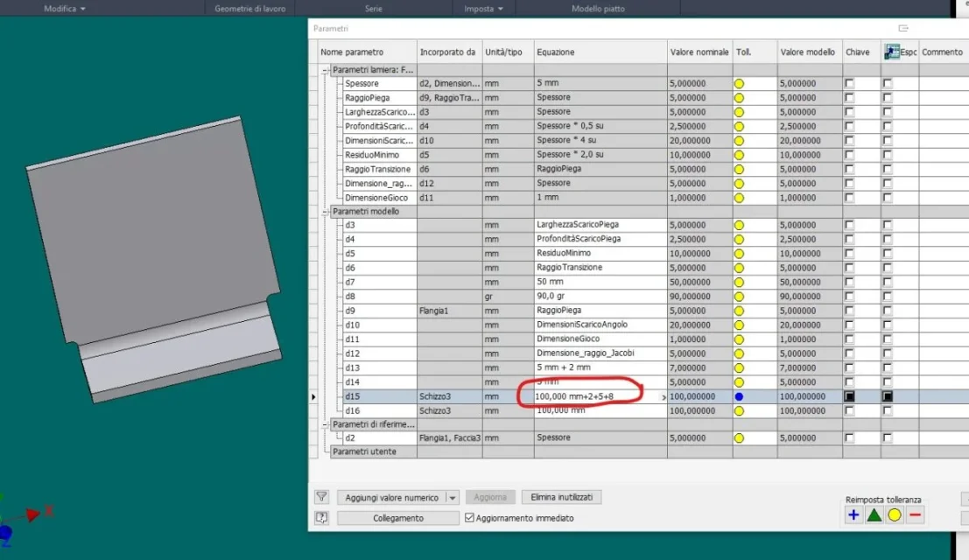Check the Chiave box for d16
Screen dimensions: 969x560
pyautogui.click(x=849, y=410)
